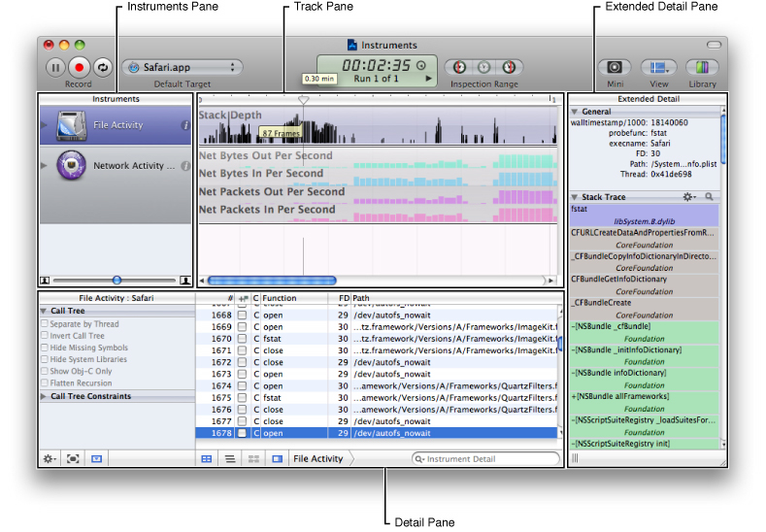Collapse the General section in Extended Detail
The image size is (766, 532).
click(x=574, y=113)
